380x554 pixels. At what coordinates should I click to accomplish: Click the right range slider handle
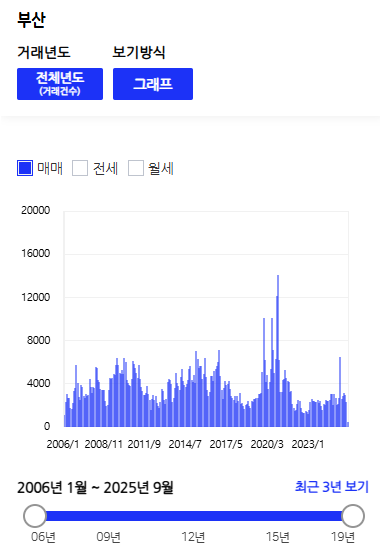point(353,516)
